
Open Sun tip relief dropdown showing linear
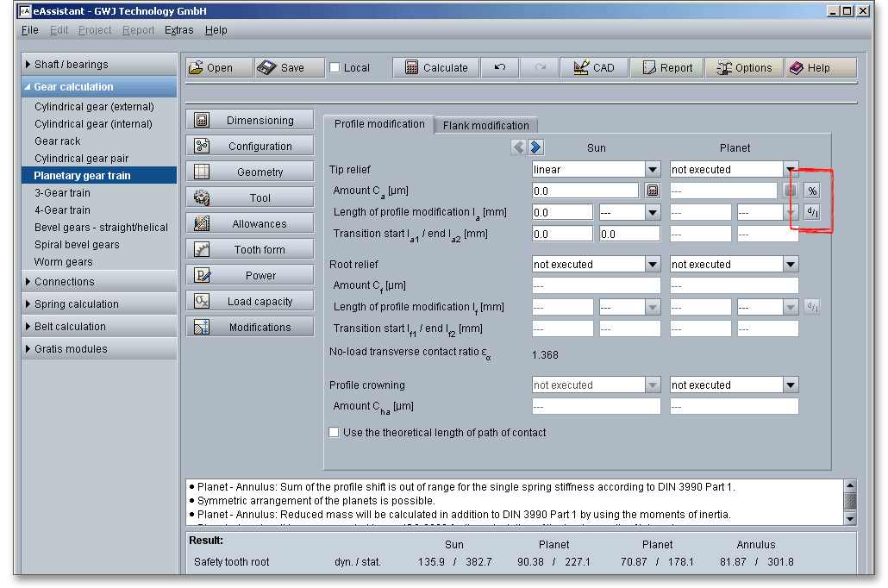[x=653, y=170]
